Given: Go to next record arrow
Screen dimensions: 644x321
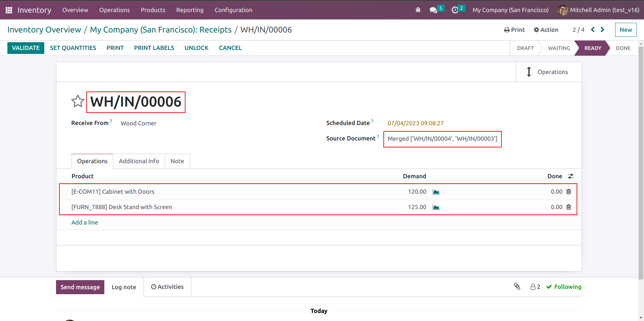Looking at the screenshot, I should pos(602,29).
